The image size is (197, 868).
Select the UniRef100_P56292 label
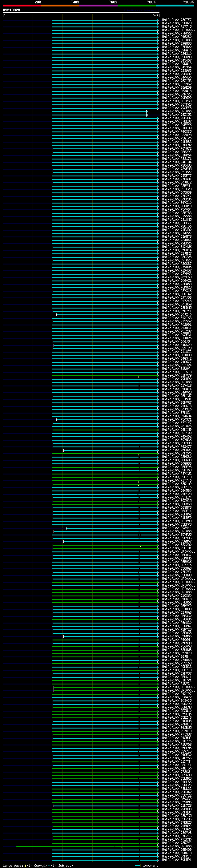coord(177,152)
